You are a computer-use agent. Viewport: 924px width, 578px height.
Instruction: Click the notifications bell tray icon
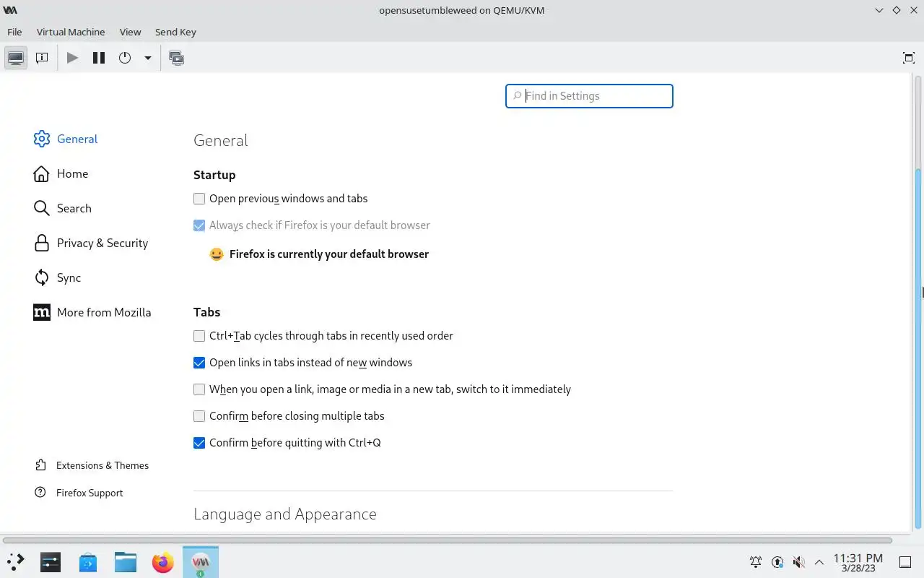point(756,562)
